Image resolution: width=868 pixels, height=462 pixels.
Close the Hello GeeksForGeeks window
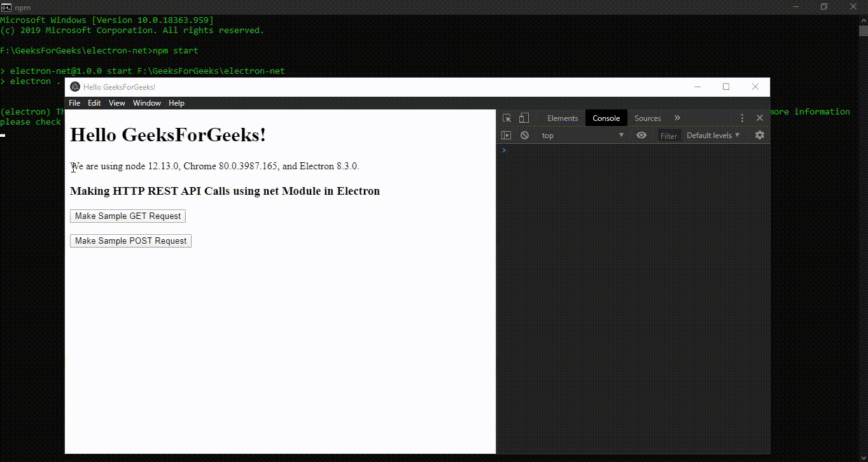[755, 87]
